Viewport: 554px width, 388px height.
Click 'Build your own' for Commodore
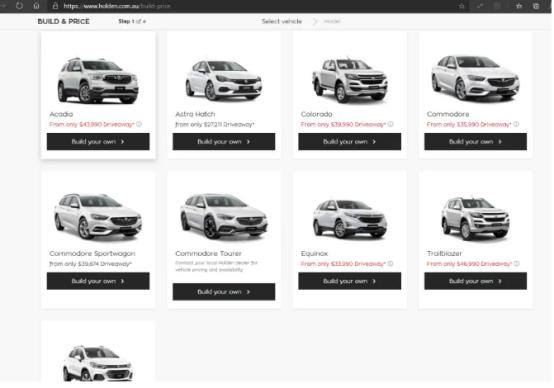point(475,142)
